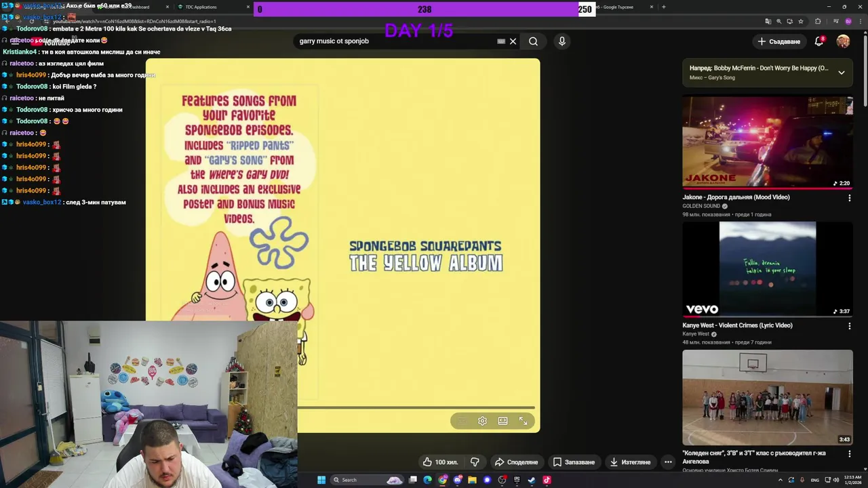868x488 pixels.
Task: Download video with the Изтегляне button
Action: click(630, 462)
